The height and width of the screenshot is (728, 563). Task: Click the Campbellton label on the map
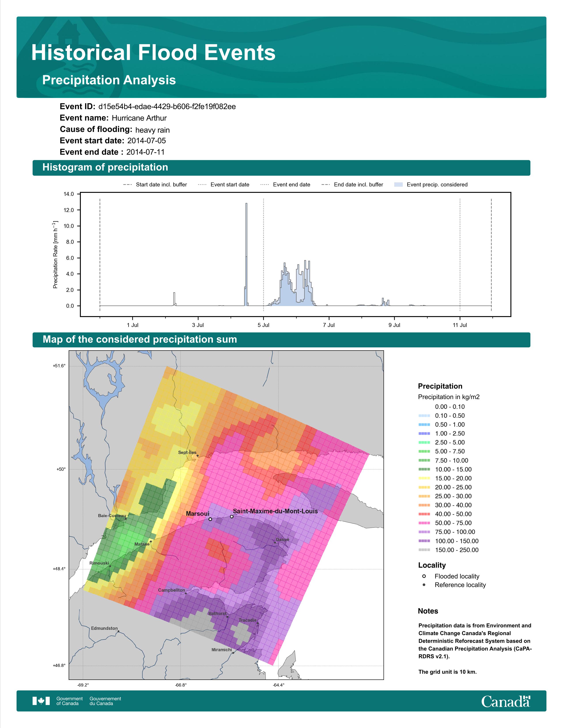171,590
